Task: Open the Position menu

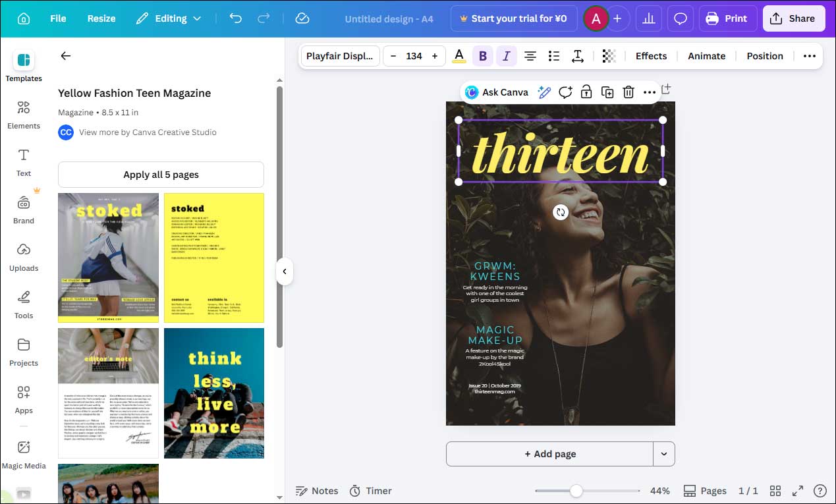Action: click(764, 56)
